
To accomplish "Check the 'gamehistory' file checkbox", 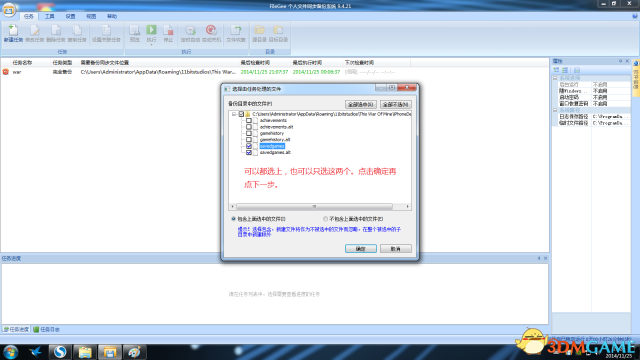I will pos(249,133).
